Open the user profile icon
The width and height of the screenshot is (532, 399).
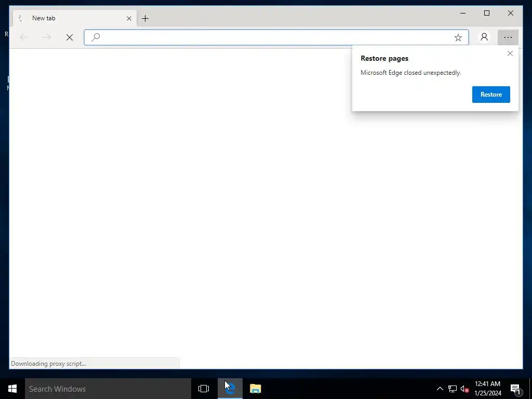click(484, 37)
